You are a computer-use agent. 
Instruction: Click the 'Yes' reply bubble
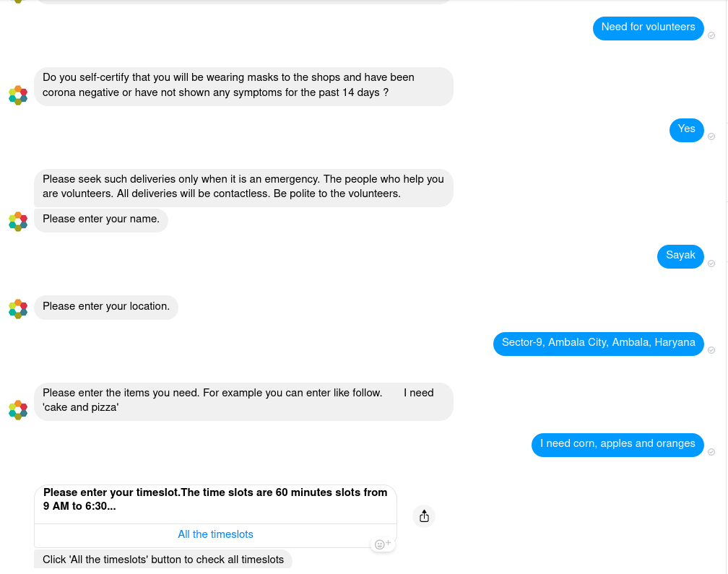point(686,129)
